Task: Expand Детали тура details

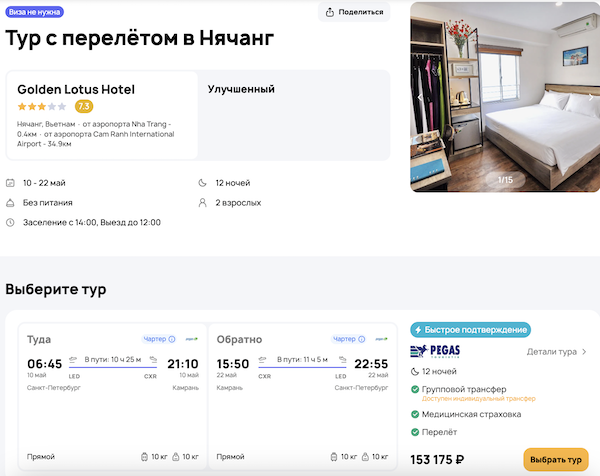Action: pos(557,352)
